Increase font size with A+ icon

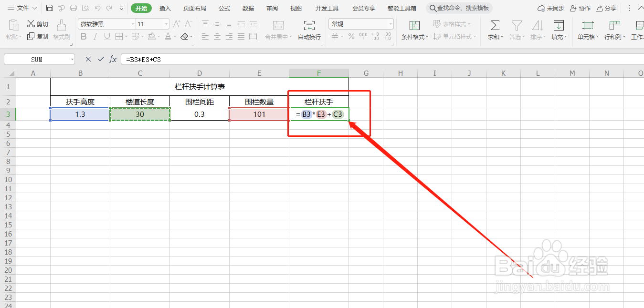[x=177, y=24]
